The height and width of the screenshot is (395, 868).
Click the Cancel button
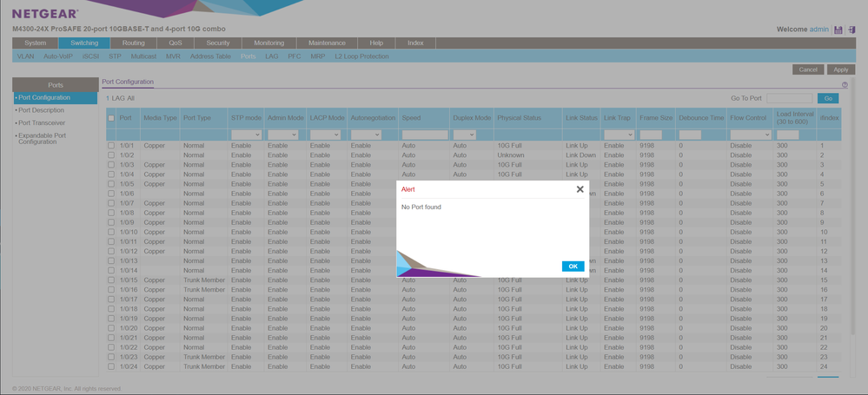(808, 69)
